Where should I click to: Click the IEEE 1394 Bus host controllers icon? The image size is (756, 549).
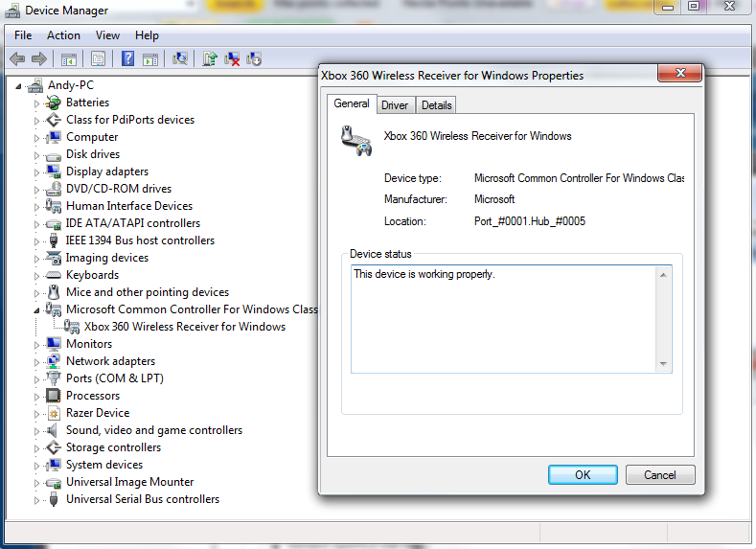(54, 240)
